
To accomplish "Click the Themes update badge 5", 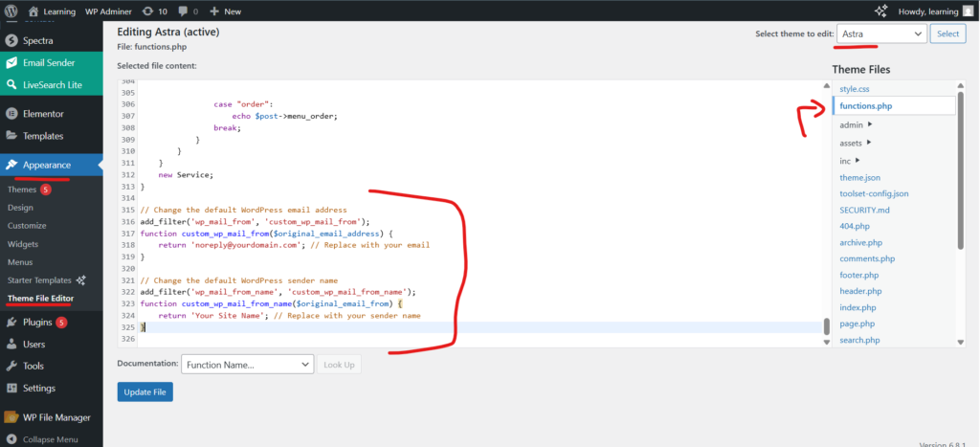I will coord(46,190).
